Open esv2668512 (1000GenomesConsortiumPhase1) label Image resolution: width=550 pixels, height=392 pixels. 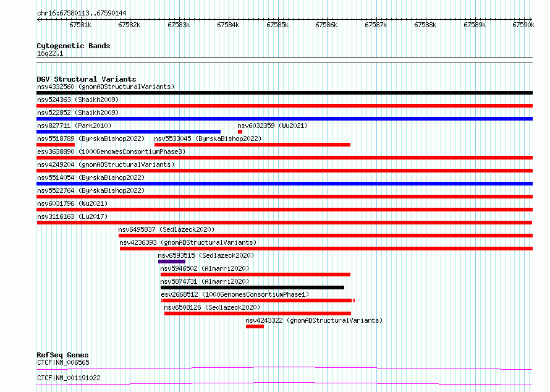point(235,294)
